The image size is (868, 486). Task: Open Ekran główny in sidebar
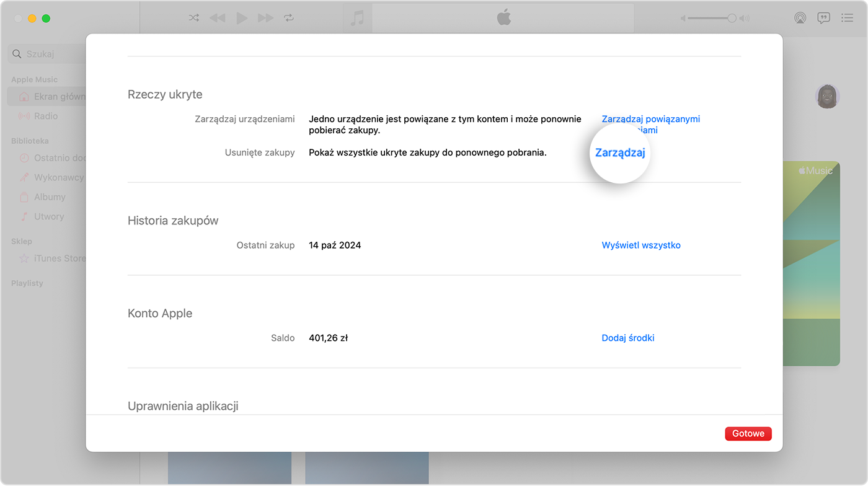pyautogui.click(x=47, y=96)
